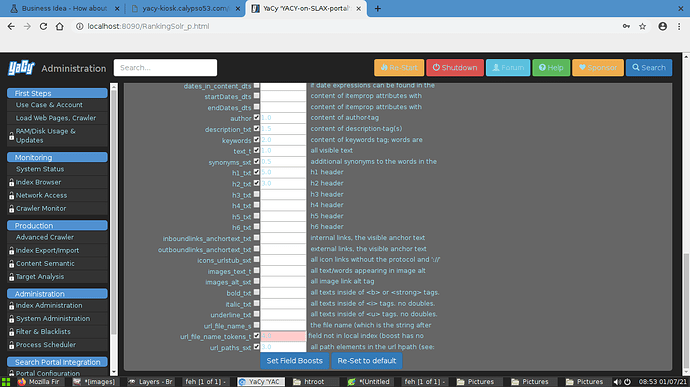The image size is (690, 387).
Task: Click the volume icon in system tray
Action: (x=617, y=382)
